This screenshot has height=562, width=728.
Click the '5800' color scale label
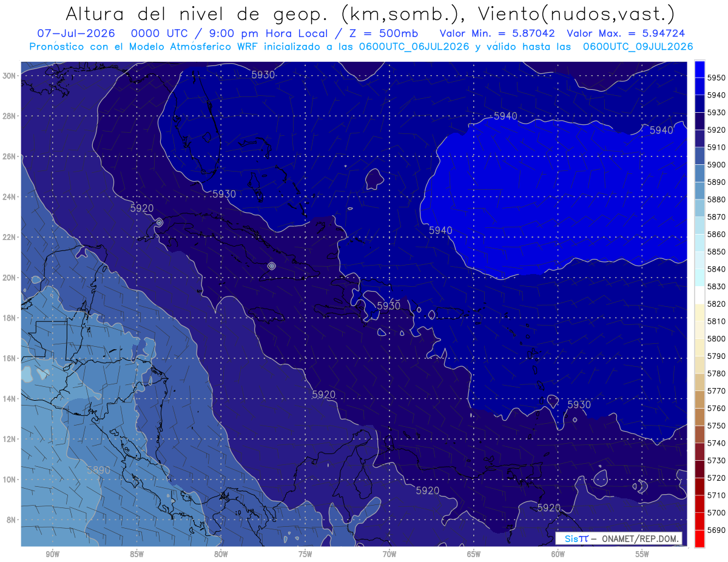(716, 338)
